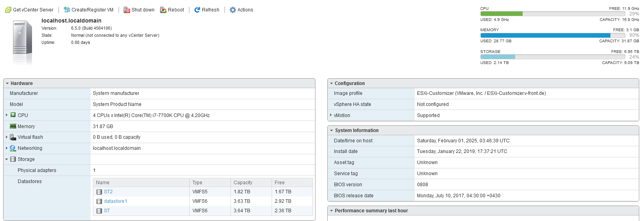Click the CPU chip icon in Hardware

point(13,115)
